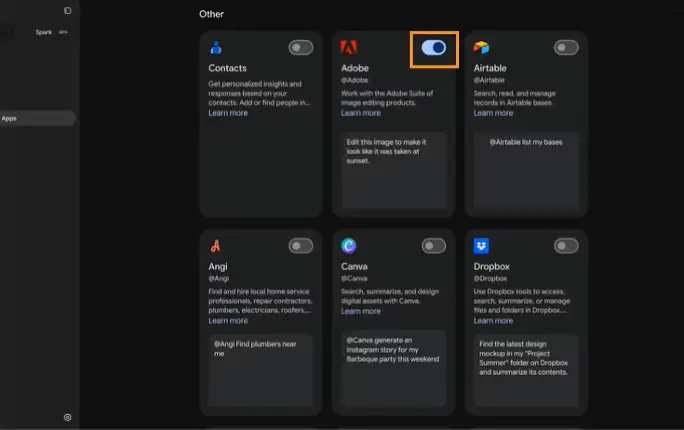Click the Canva logo icon
Image resolution: width=684 pixels, height=430 pixels.
pyautogui.click(x=349, y=246)
